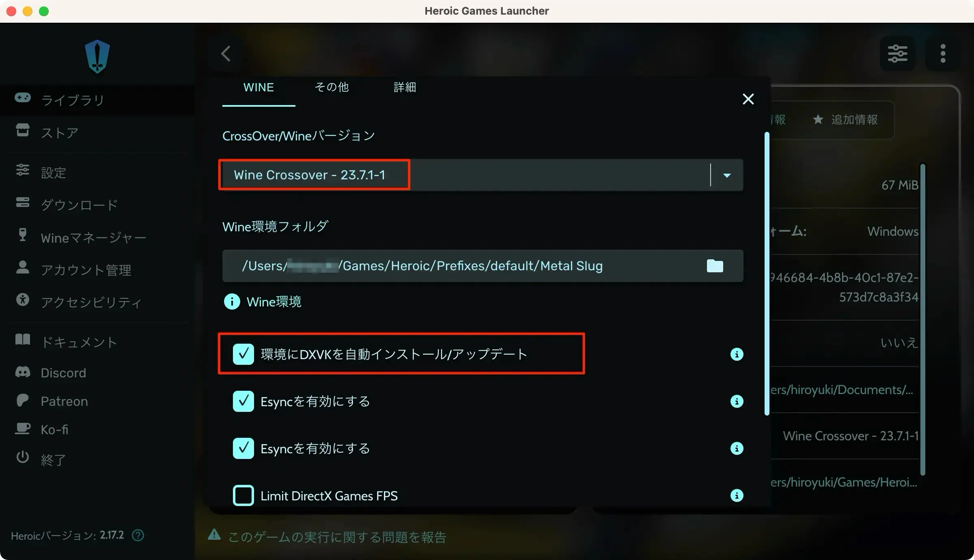Open ダウンロード in the sidebar
This screenshot has height=560, width=974.
coord(97,205)
